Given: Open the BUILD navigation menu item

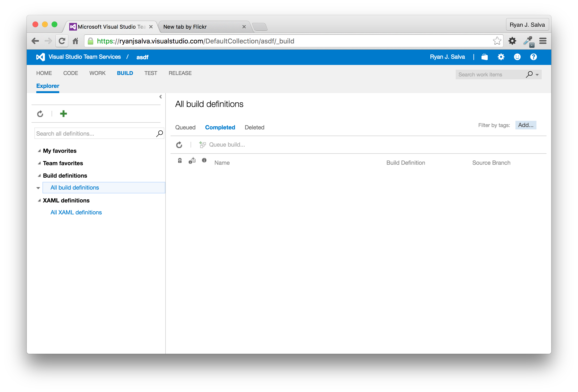Looking at the screenshot, I should coord(124,73).
